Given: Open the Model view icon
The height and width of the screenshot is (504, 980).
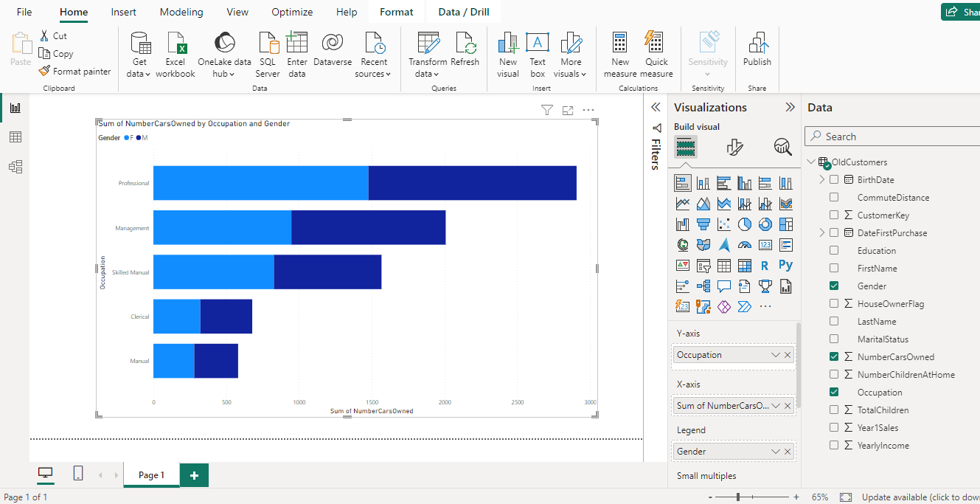Looking at the screenshot, I should [x=15, y=166].
